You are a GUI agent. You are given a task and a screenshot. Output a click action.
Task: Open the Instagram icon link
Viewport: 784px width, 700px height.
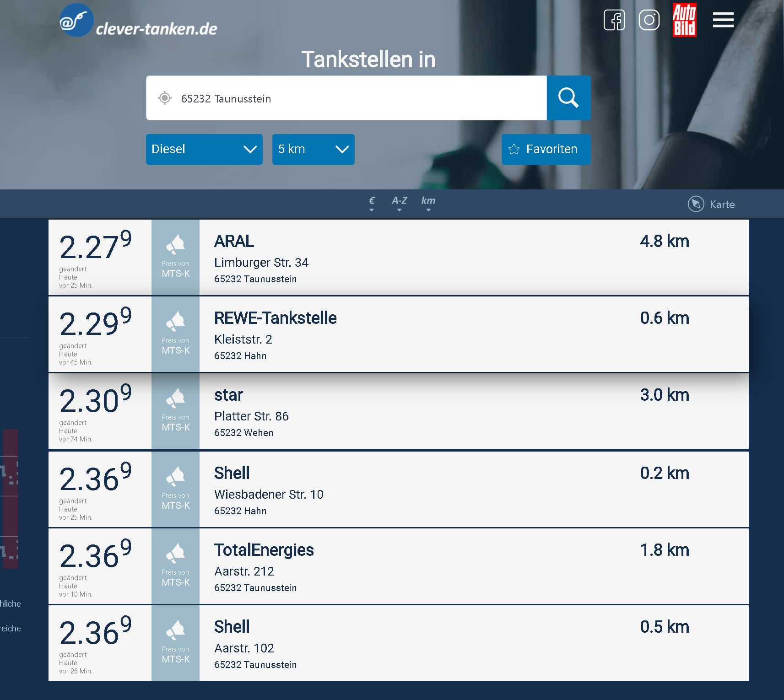[x=649, y=20]
